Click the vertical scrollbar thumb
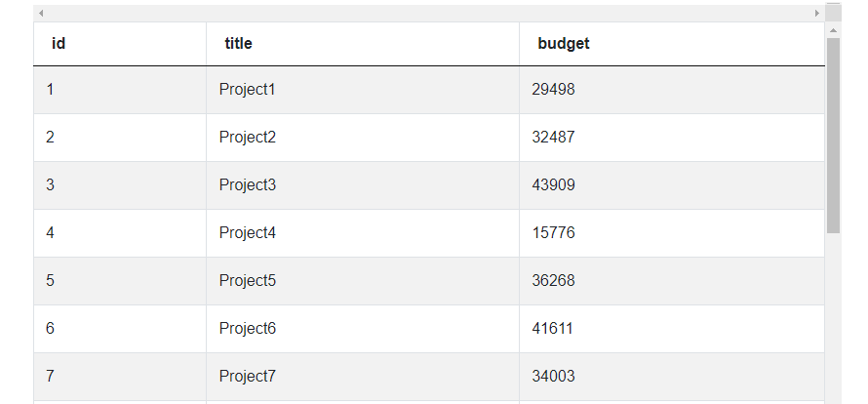Screen dimensions: 868x404 833,135
